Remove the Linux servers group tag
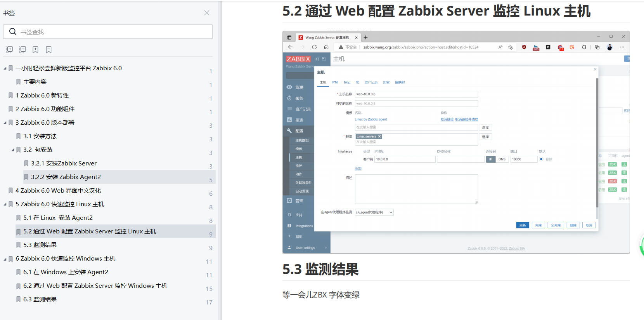The image size is (644, 320). pos(379,137)
